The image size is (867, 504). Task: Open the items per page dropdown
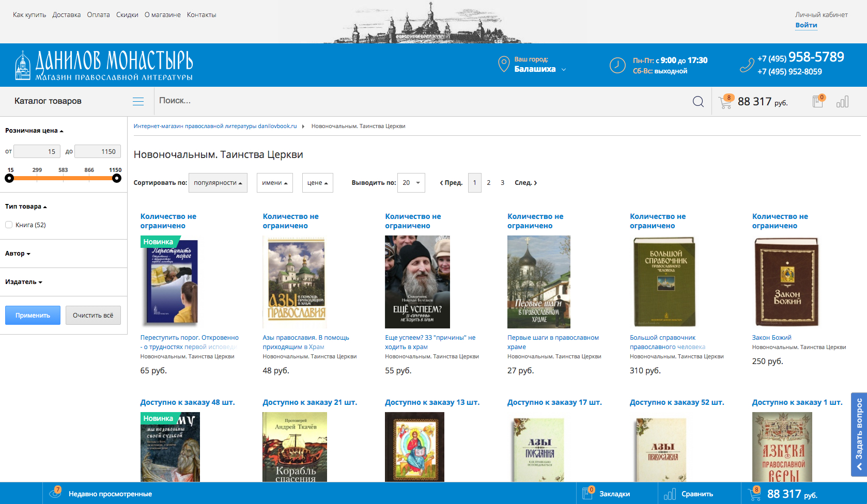coord(411,183)
